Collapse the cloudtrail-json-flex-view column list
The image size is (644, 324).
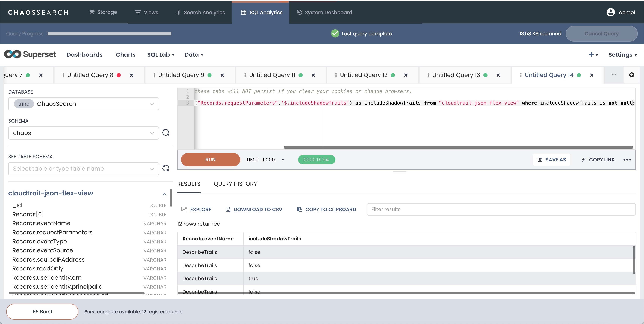(164, 194)
